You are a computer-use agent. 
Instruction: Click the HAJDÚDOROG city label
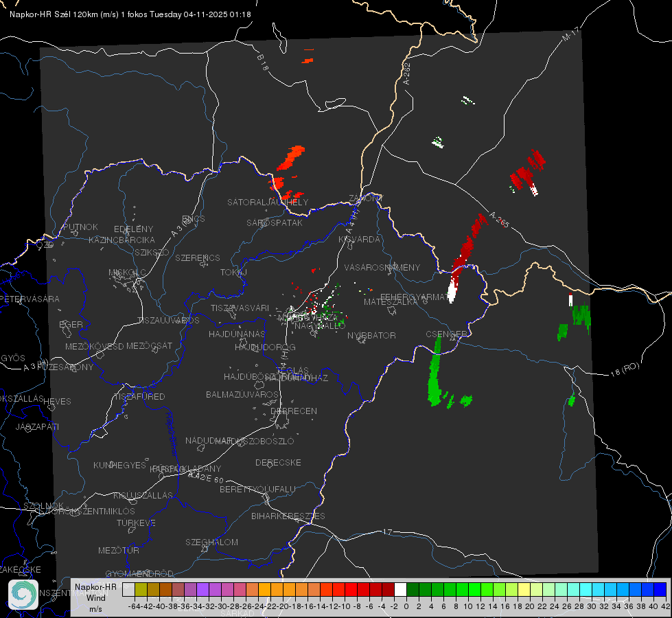point(265,347)
